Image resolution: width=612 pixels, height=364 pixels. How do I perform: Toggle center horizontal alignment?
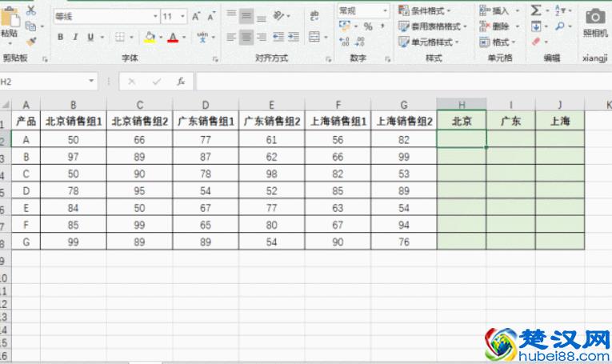(x=246, y=37)
